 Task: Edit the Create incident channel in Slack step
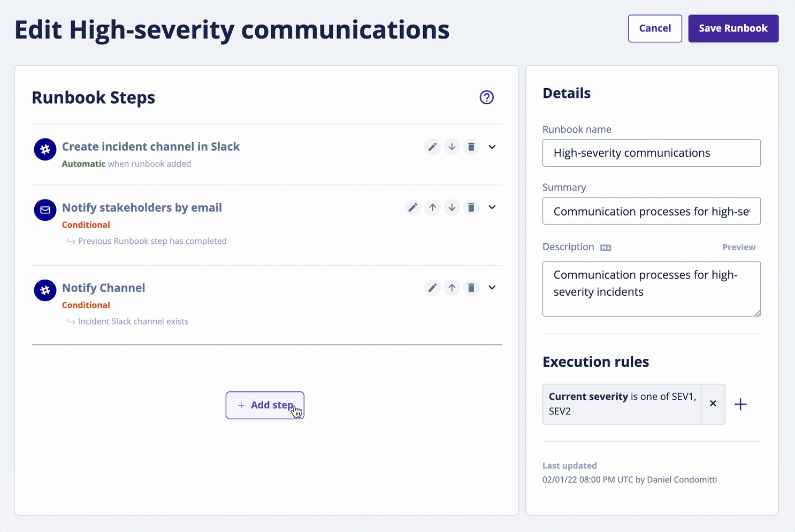click(432, 147)
